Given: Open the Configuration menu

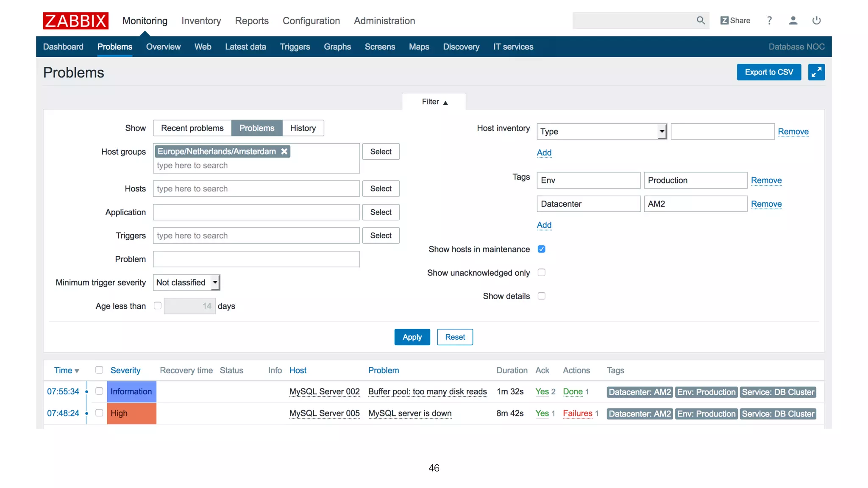Looking at the screenshot, I should [x=311, y=21].
